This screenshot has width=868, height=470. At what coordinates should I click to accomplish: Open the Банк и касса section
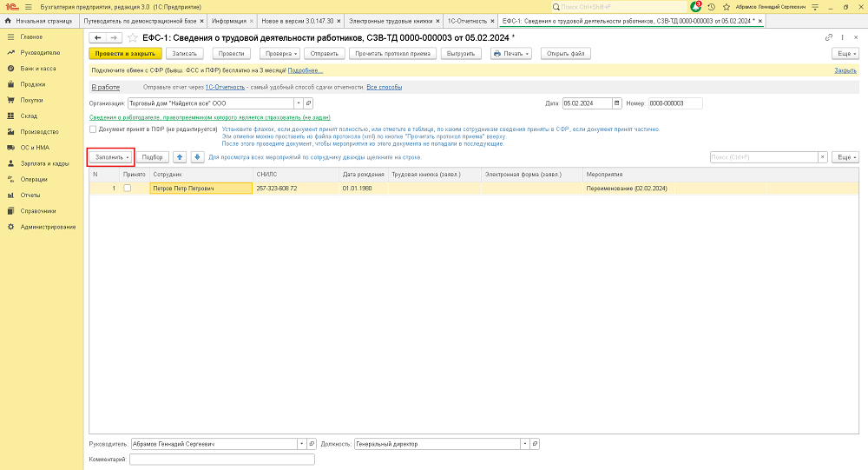pos(38,69)
